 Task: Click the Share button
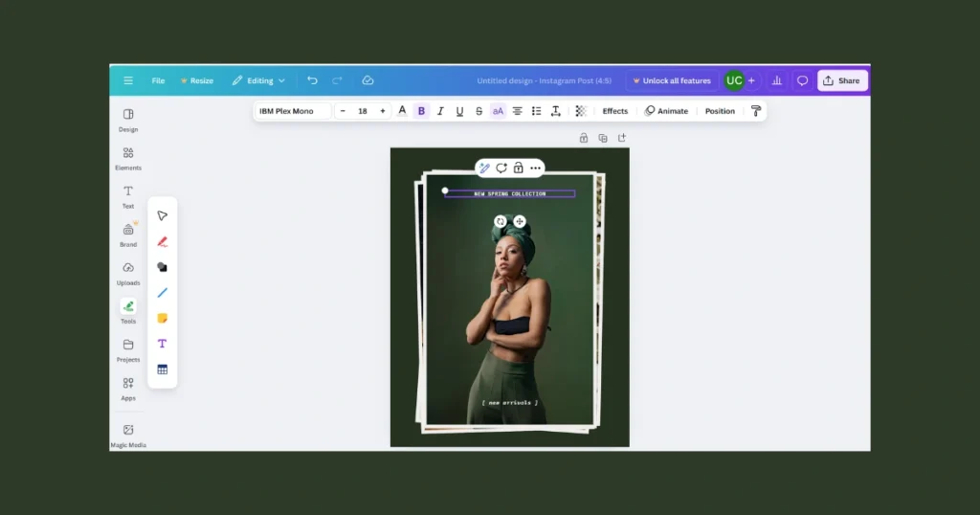(x=841, y=80)
